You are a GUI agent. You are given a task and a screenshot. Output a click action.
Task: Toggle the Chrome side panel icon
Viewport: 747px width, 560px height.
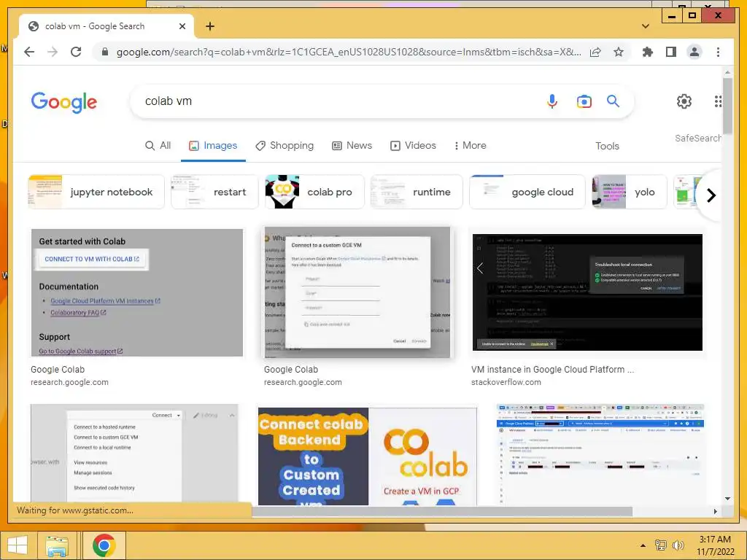pos(671,52)
